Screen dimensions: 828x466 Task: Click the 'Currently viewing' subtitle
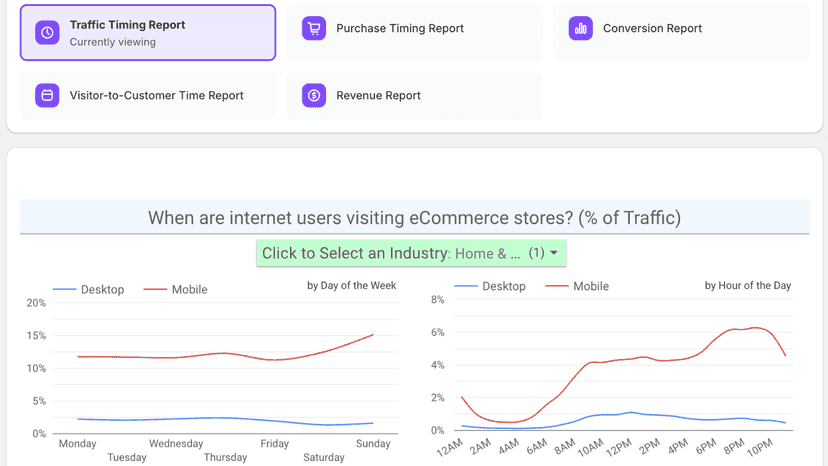click(112, 42)
